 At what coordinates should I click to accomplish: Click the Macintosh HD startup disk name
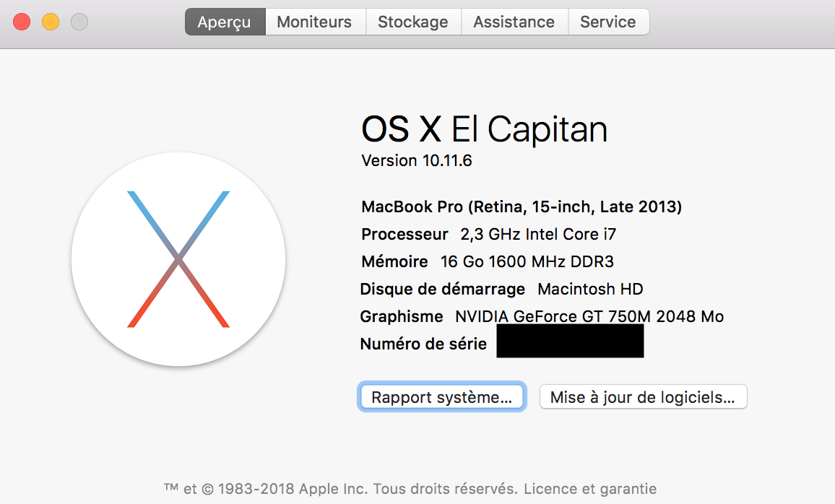(x=590, y=290)
